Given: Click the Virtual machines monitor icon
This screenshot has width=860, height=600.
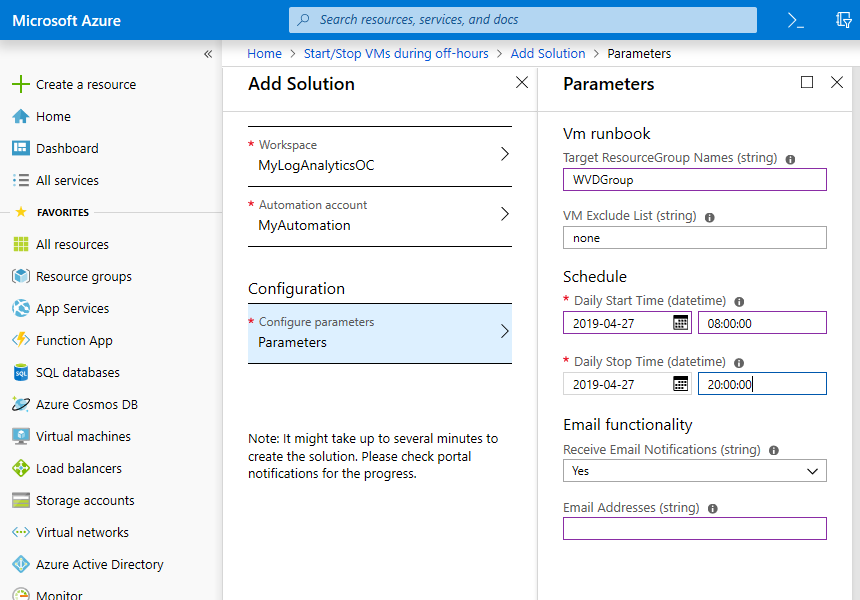Looking at the screenshot, I should coord(21,436).
